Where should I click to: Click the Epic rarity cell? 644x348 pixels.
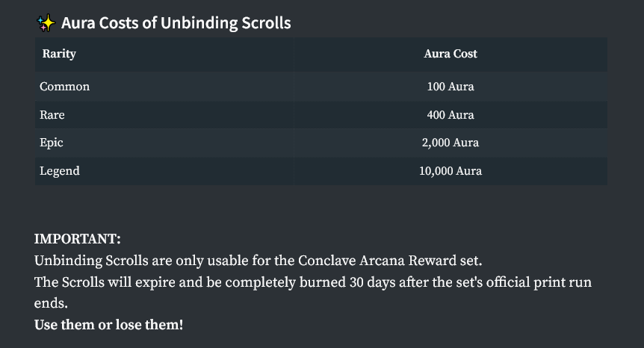[x=52, y=143]
